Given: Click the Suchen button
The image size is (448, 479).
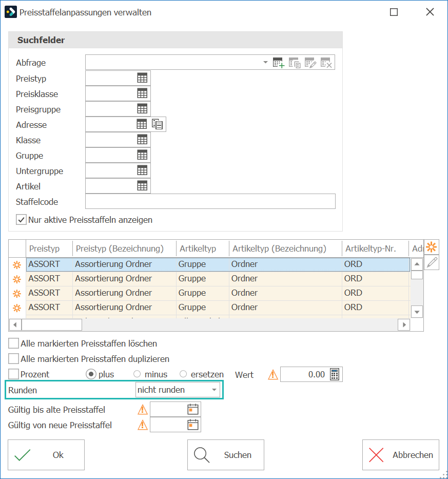Looking at the screenshot, I should click(226, 455).
